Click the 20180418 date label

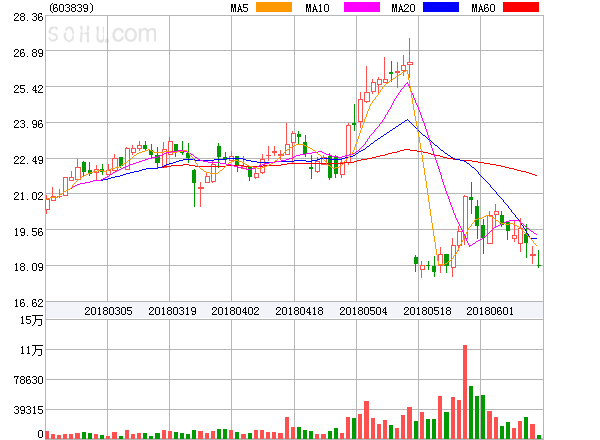(299, 311)
